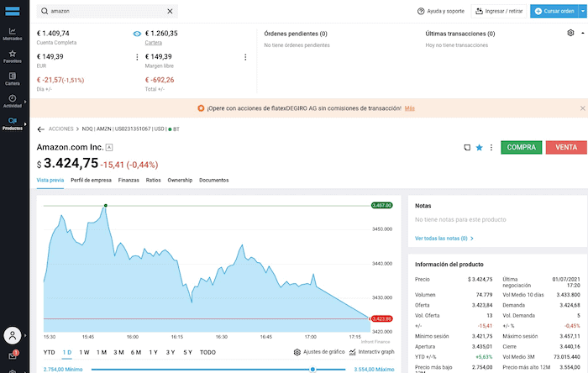Switch to Documentos tab

[x=213, y=181]
